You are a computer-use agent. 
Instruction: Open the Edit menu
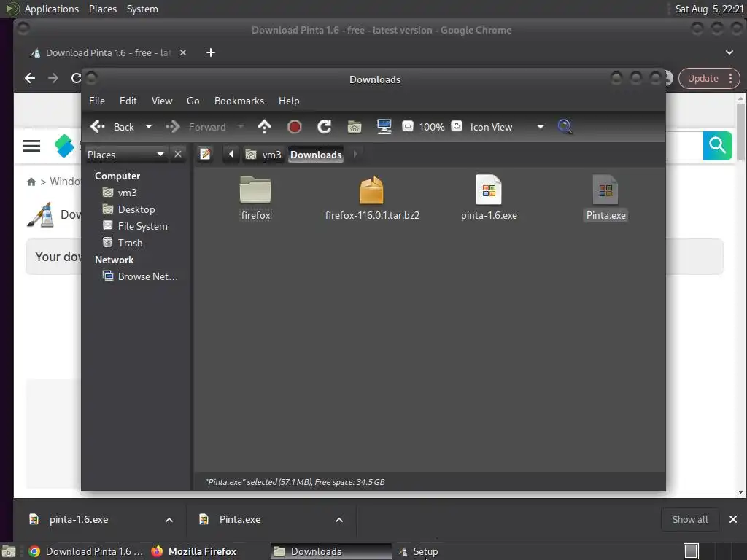point(128,101)
